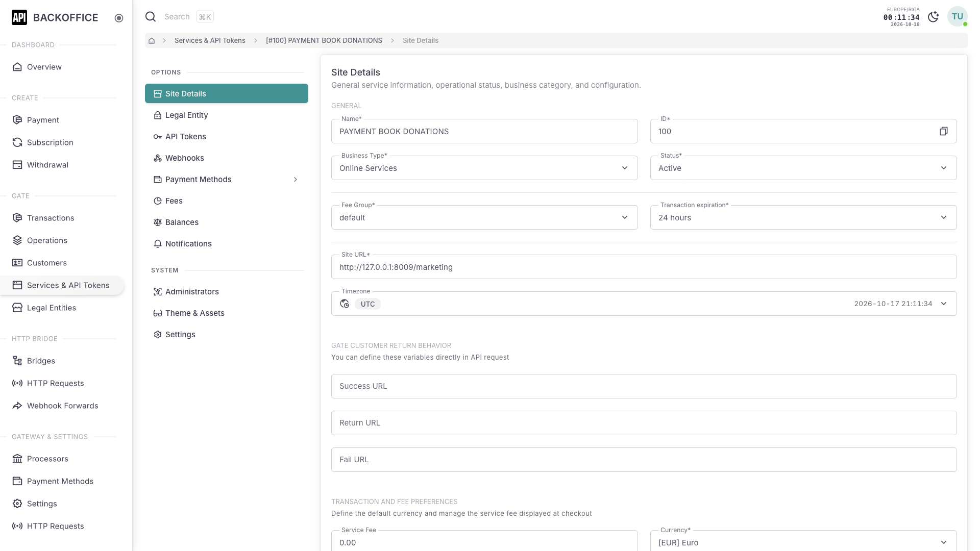Click the Name input field

(x=484, y=131)
